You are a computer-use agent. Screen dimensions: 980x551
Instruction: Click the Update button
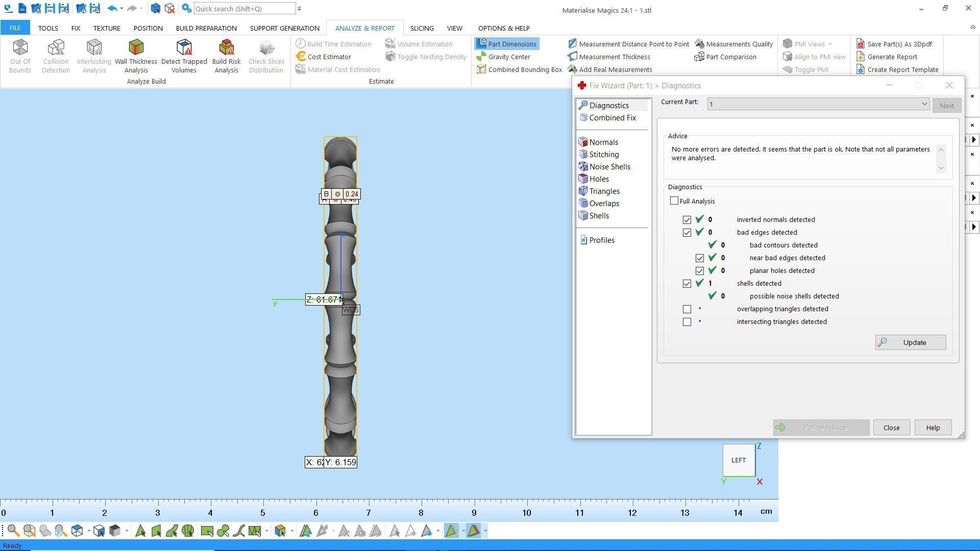point(910,342)
